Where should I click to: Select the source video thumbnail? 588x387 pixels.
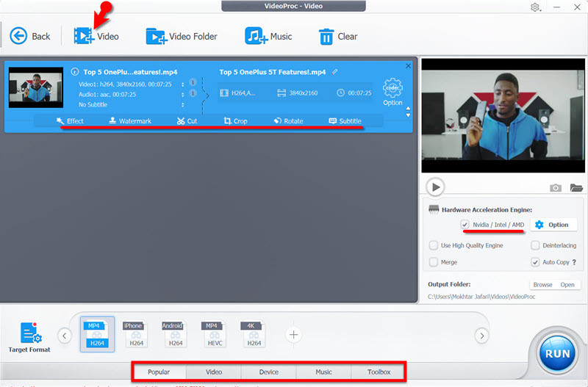pyautogui.click(x=36, y=87)
